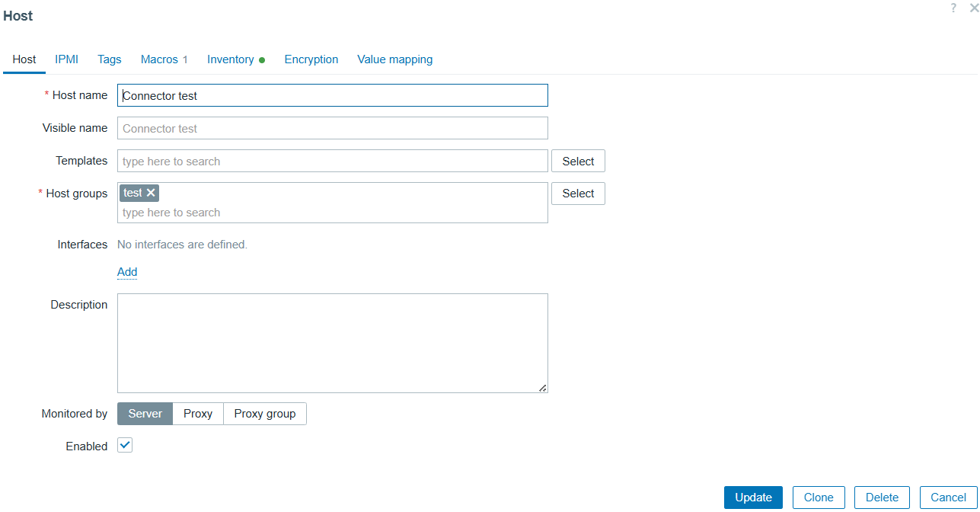Toggle the Enabled checkbox
This screenshot has width=980, height=512.
click(x=125, y=446)
